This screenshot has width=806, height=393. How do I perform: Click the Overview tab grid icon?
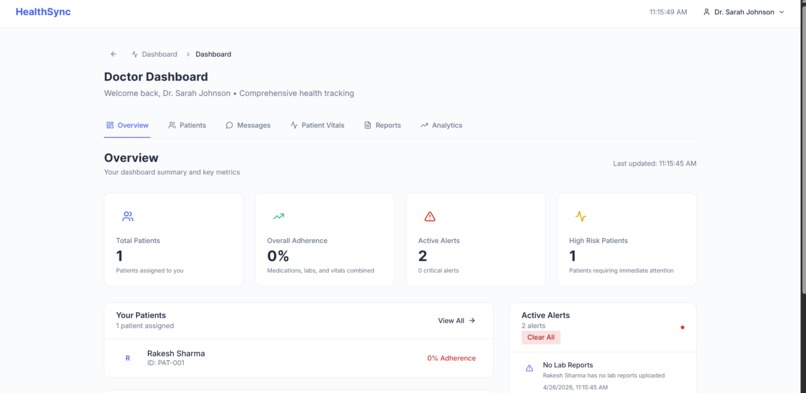click(x=110, y=125)
